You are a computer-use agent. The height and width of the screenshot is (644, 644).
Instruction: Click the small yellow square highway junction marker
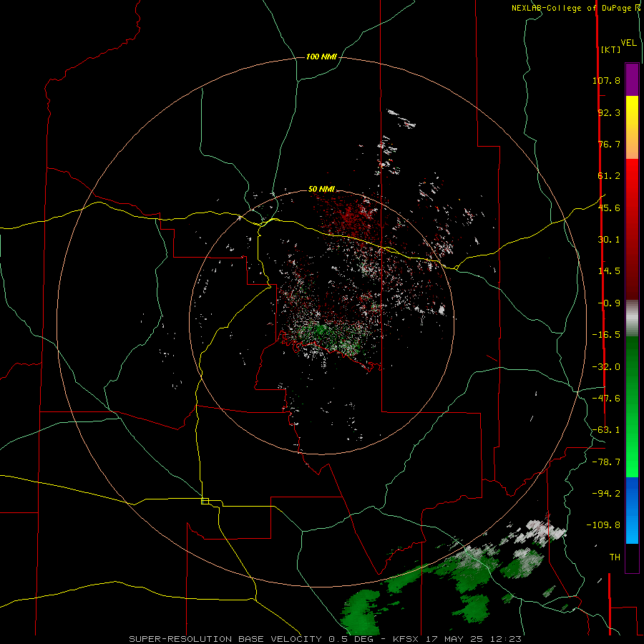(205, 501)
